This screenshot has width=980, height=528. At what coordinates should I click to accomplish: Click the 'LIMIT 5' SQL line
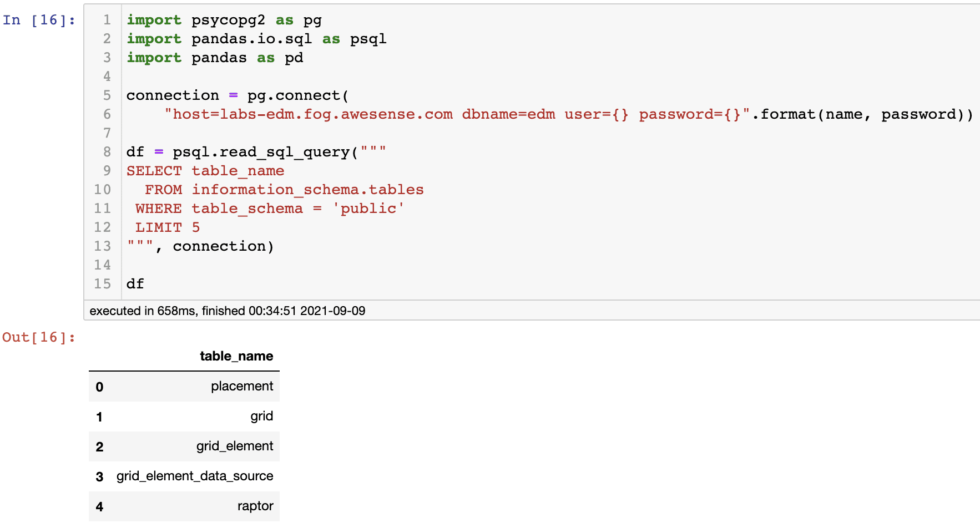tap(168, 227)
